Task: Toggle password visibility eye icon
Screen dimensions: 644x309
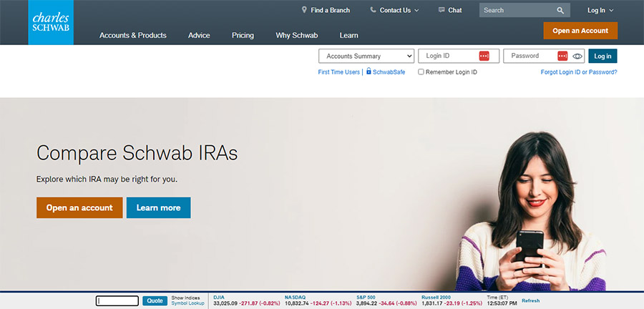Action: (x=577, y=57)
